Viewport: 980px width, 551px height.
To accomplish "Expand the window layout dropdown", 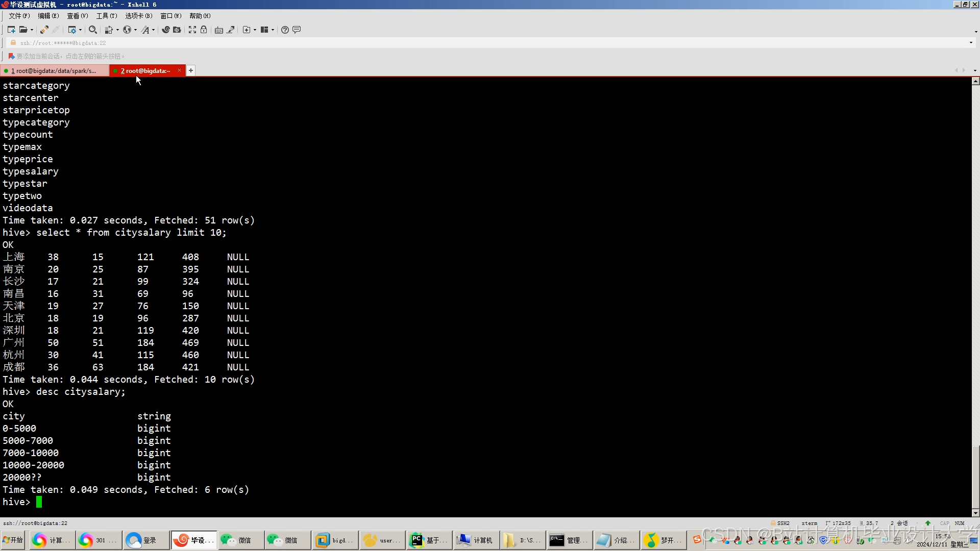I will [273, 30].
